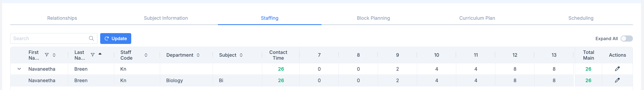Toggle the Expand All switch
Image resolution: width=644 pixels, height=90 pixels.
pyautogui.click(x=626, y=39)
